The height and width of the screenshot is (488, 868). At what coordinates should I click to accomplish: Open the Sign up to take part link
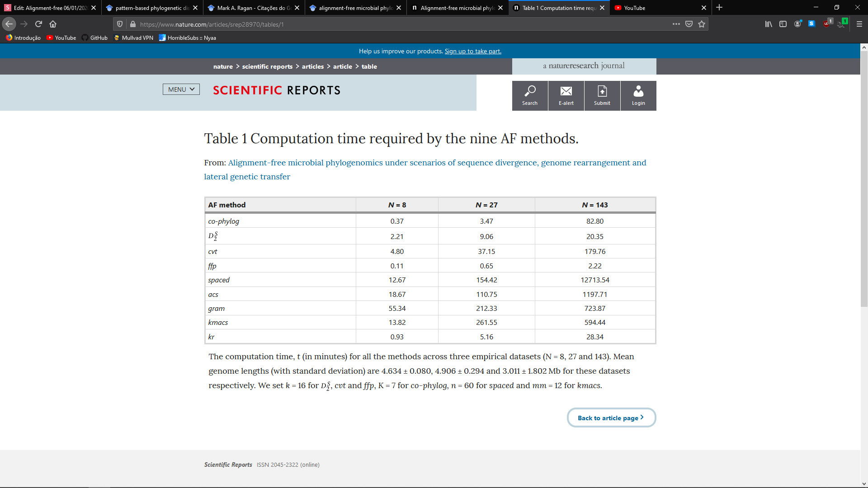472,51
